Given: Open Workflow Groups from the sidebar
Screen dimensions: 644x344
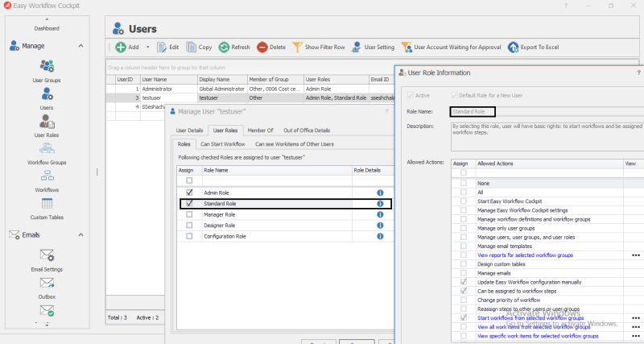Looking at the screenshot, I should (47, 149).
